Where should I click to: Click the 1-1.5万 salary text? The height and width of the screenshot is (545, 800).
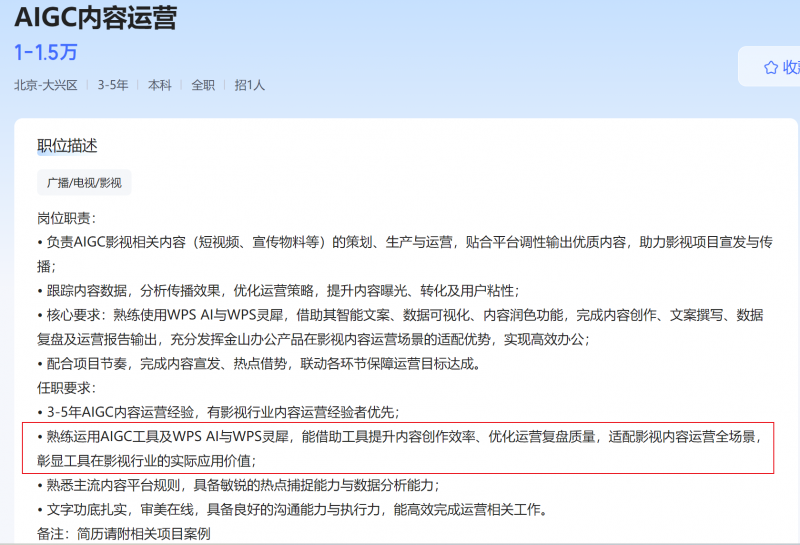coord(45,52)
